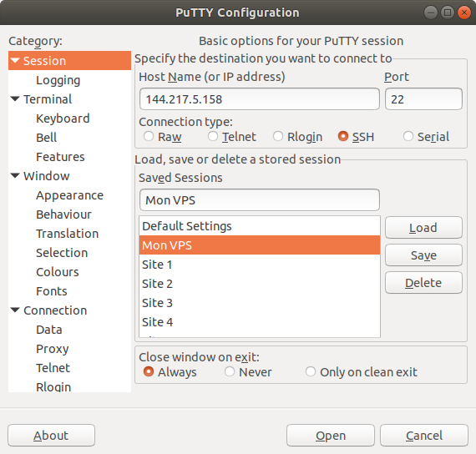Select the Window category label

(47, 176)
